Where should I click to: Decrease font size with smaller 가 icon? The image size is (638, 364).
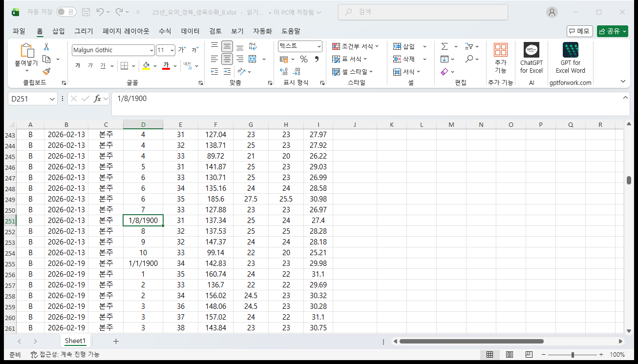click(194, 50)
